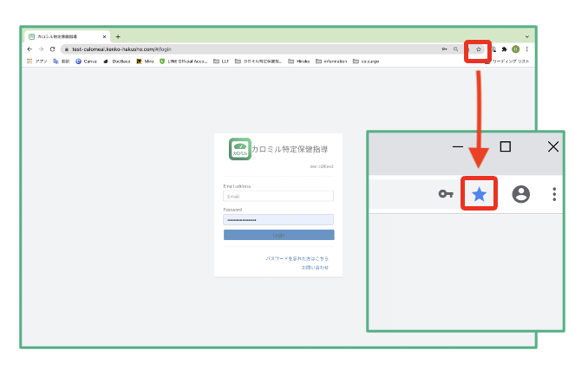
Task: Open the profile avatar in the enlarged toolbar
Action: (x=520, y=194)
